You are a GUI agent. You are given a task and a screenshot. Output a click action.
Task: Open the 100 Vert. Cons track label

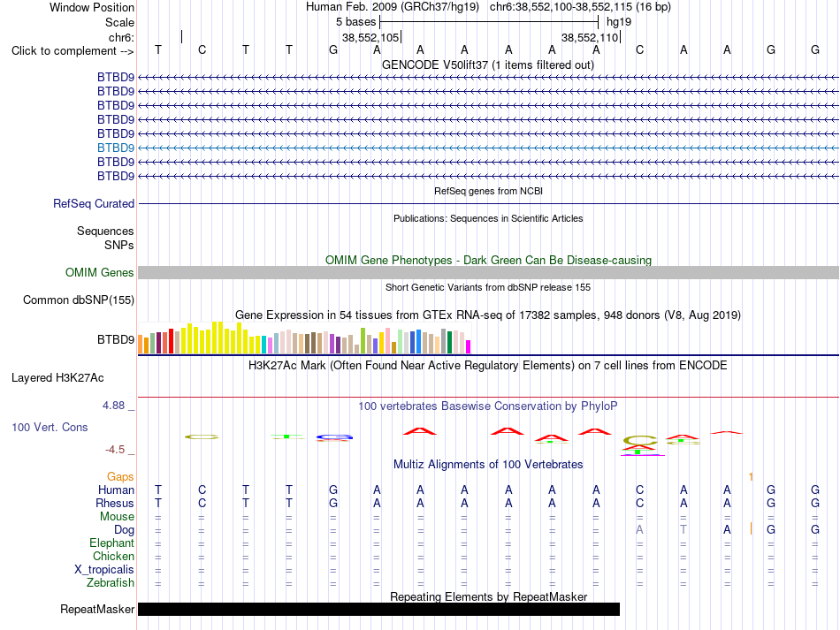point(50,427)
